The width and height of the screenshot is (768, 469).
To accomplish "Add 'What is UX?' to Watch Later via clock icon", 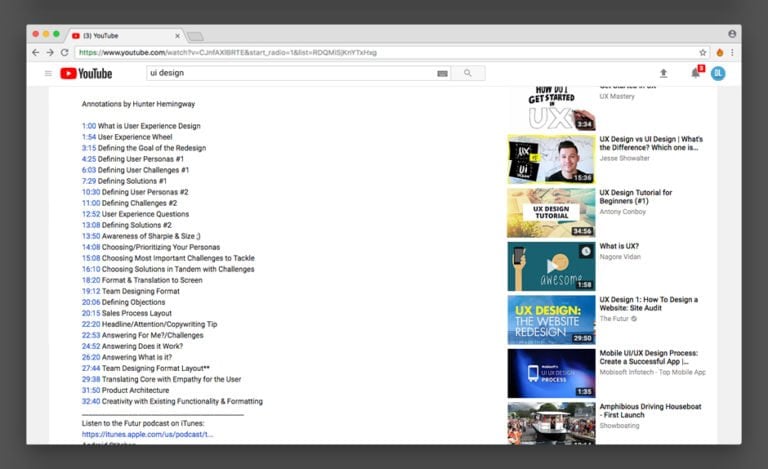I will pos(586,252).
